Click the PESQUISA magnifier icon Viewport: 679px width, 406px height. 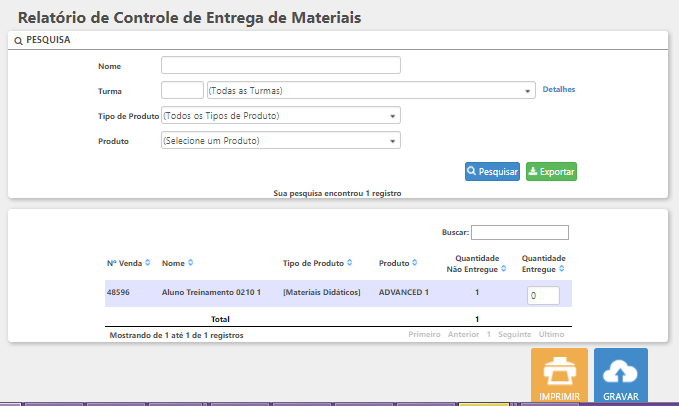18,41
